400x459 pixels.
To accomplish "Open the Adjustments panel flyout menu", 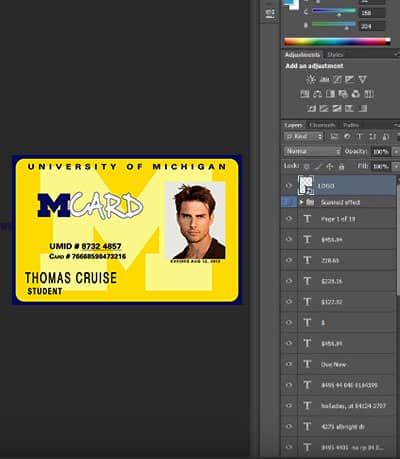I will [x=396, y=54].
